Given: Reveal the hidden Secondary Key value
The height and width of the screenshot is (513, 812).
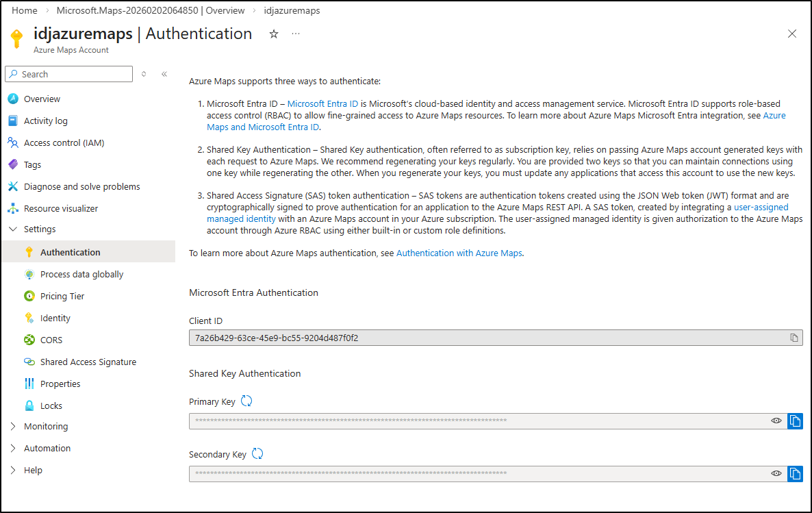Looking at the screenshot, I should click(x=776, y=473).
